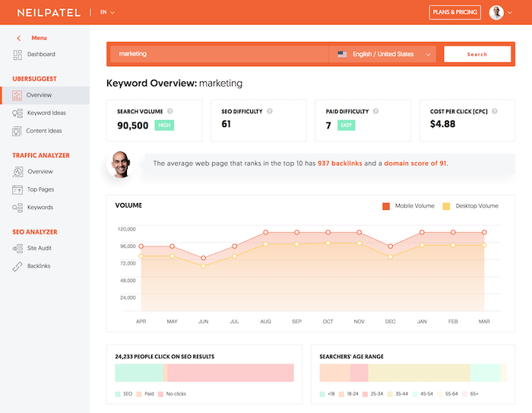Click the Plans & Pricing button

pyautogui.click(x=454, y=12)
